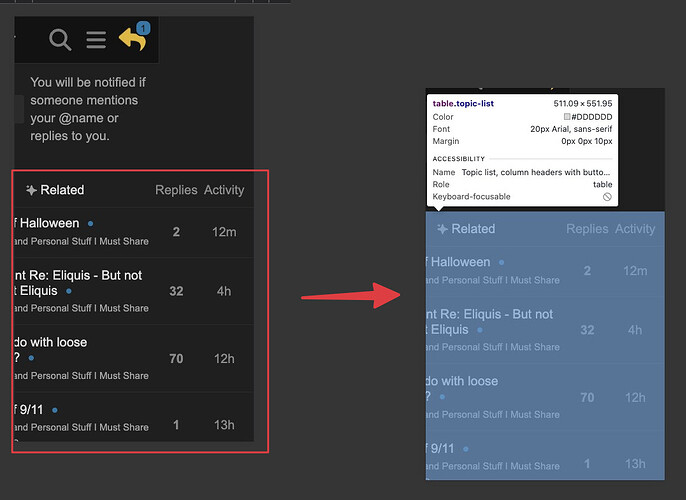Open search with the magnifier icon

60,40
